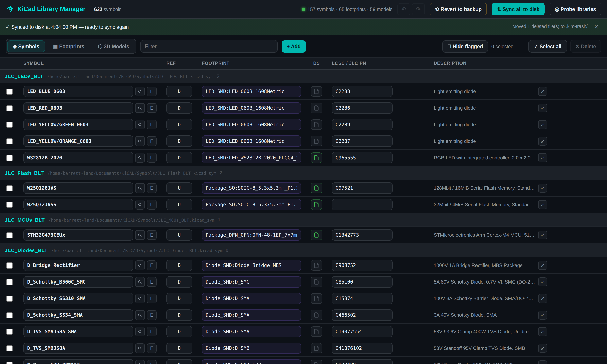Screen dimensions: 607x364
Task: Switch to the Footprints tab
Action: [x=69, y=46]
